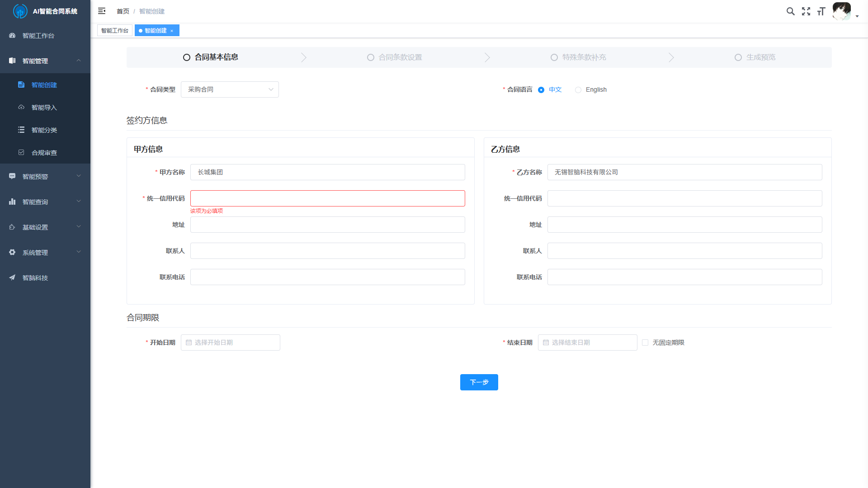Image resolution: width=868 pixels, height=488 pixels.
Task: Expand the 系统管理 sidebar menu
Action: [x=45, y=252]
